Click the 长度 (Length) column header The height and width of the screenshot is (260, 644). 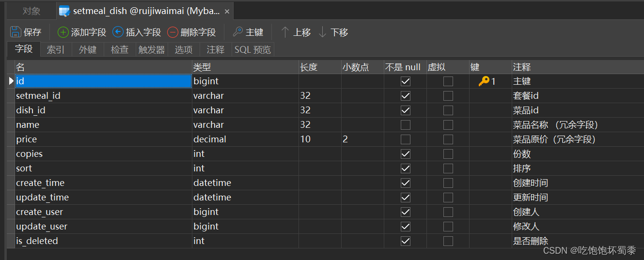click(x=320, y=67)
